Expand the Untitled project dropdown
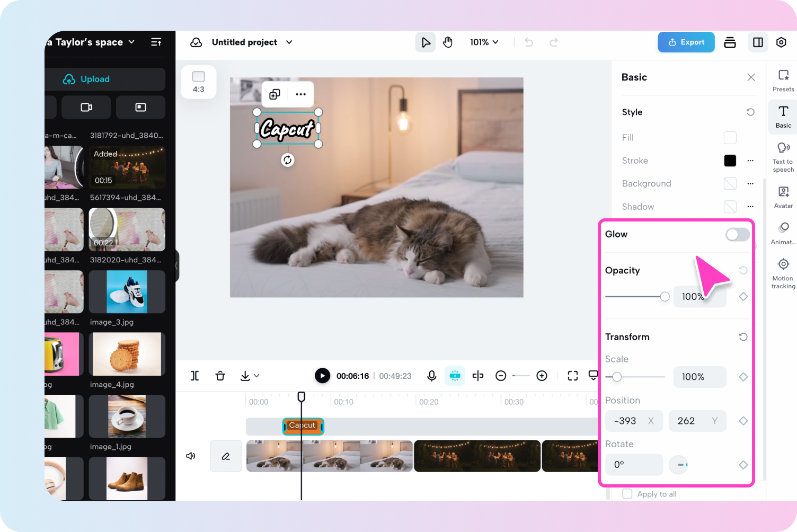797x532 pixels. coord(289,42)
